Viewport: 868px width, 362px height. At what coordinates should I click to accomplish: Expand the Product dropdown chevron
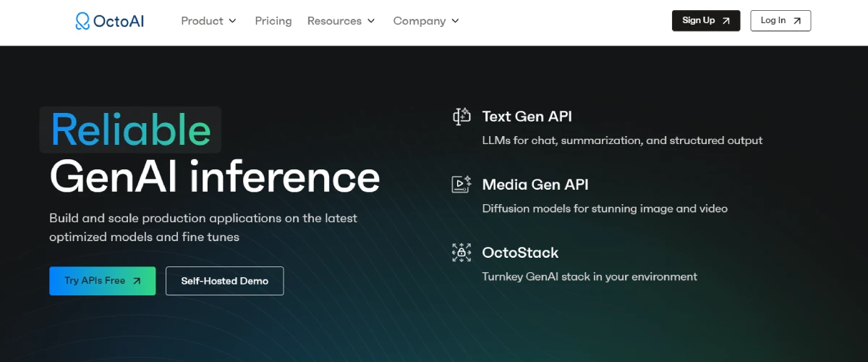click(x=232, y=21)
